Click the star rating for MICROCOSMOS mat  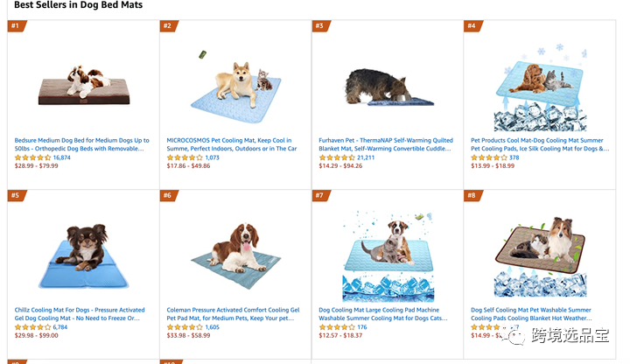(x=184, y=157)
